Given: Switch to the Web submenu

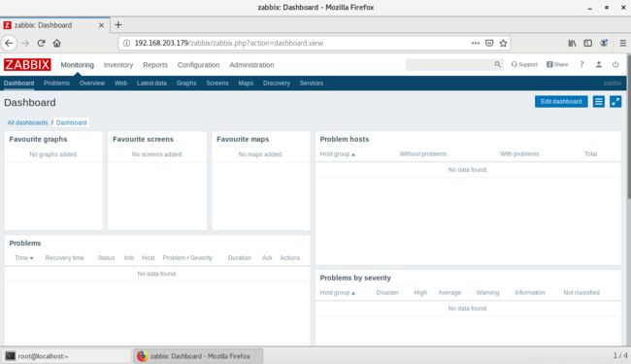Looking at the screenshot, I should (120, 83).
